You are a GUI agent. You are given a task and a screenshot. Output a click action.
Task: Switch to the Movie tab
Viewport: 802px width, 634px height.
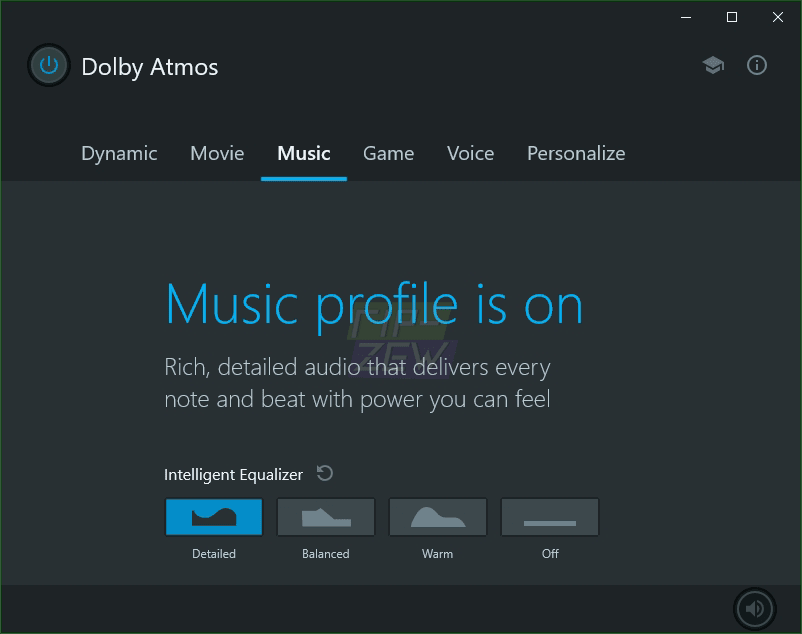[217, 153]
